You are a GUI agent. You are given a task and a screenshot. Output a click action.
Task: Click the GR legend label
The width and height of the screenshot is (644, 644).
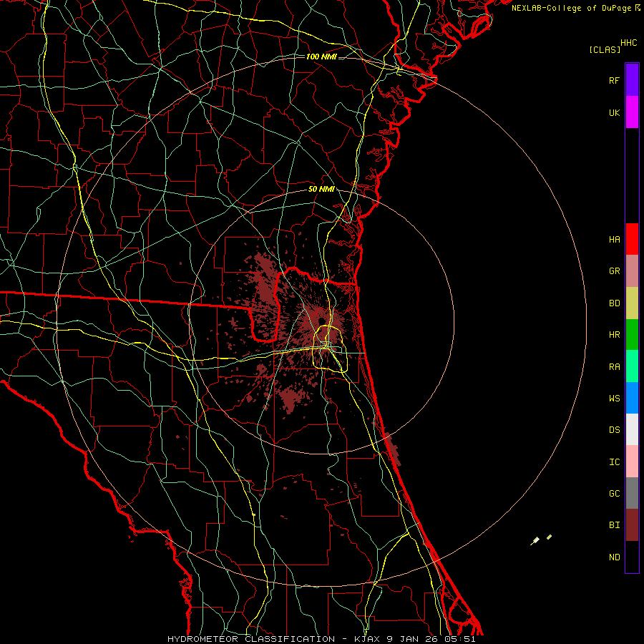(x=614, y=271)
